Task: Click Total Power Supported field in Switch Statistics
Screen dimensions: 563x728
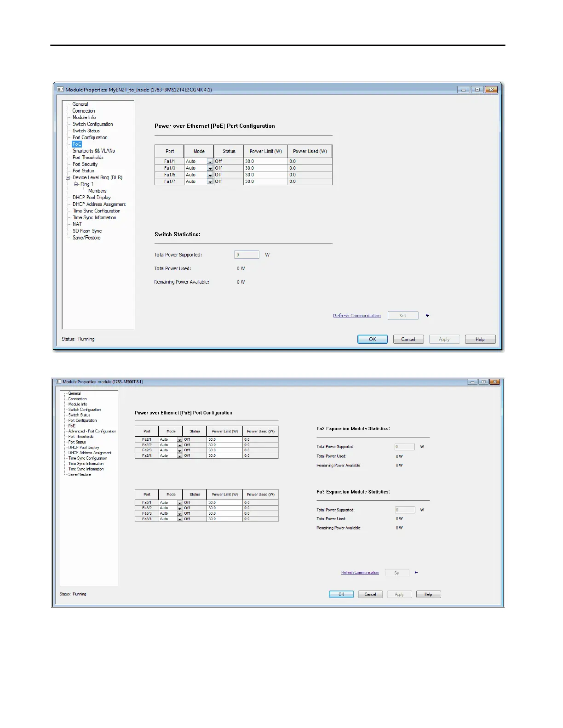Action: point(247,255)
